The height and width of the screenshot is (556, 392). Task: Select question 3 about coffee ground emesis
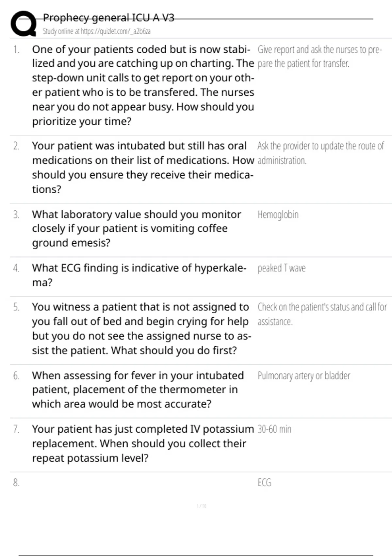(x=136, y=229)
